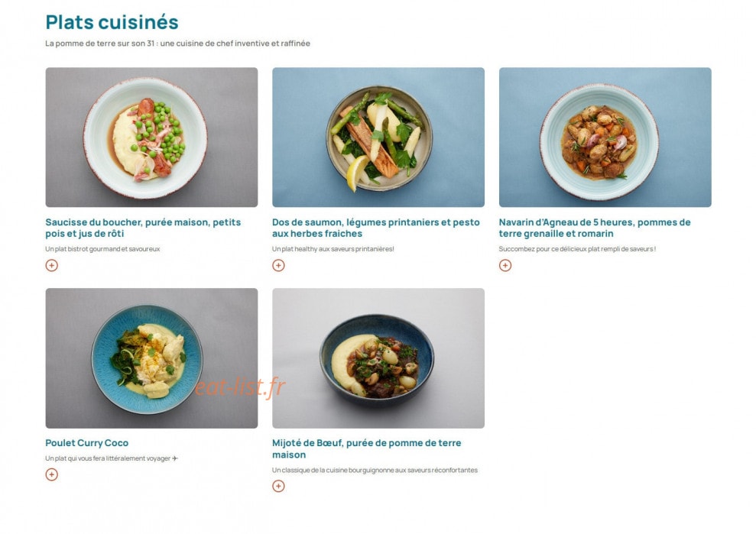Click plus icon under Mijoté de Bœuf

click(278, 487)
